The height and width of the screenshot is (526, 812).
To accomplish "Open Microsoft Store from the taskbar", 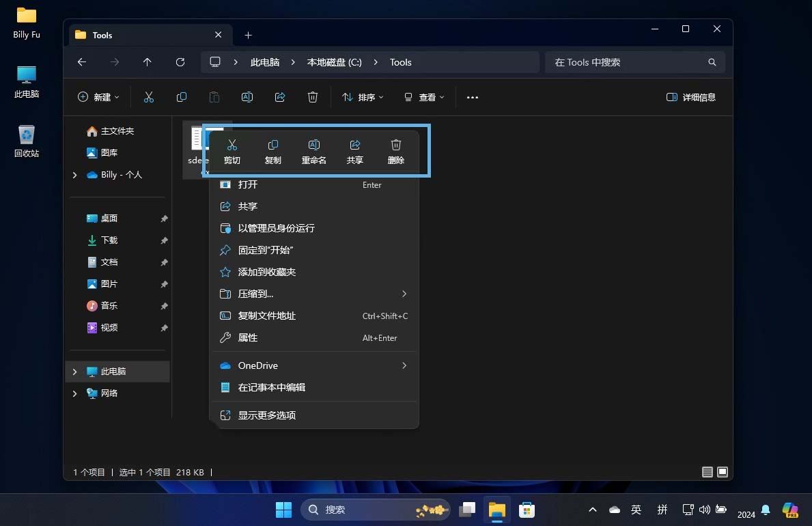I will tap(526, 510).
